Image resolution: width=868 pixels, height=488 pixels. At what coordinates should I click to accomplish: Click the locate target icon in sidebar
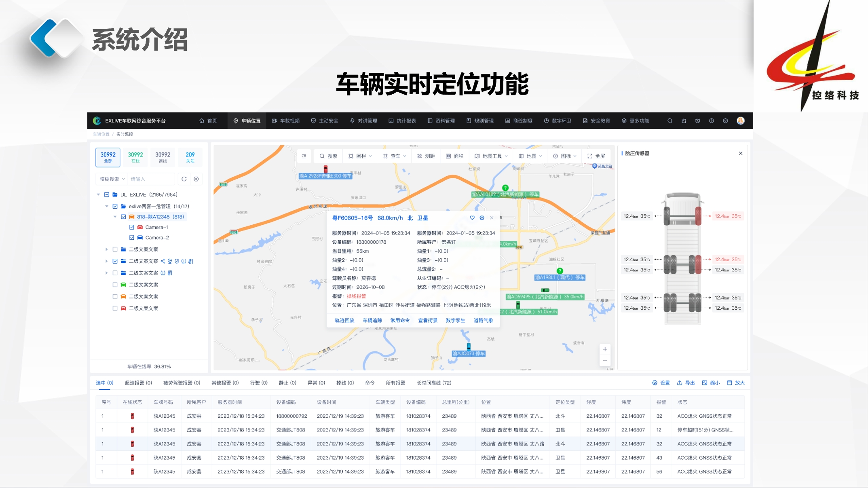[x=196, y=179]
